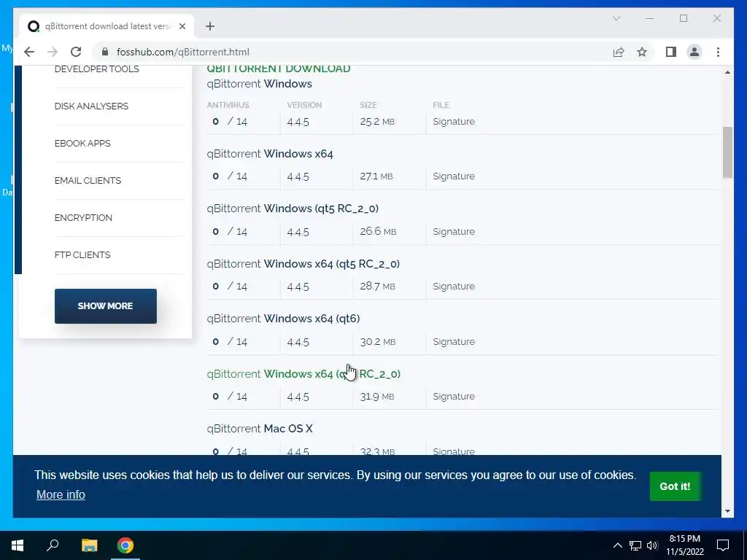The image size is (747, 560).
Task: Open Signature for 26.6 MB file
Action: pyautogui.click(x=454, y=231)
